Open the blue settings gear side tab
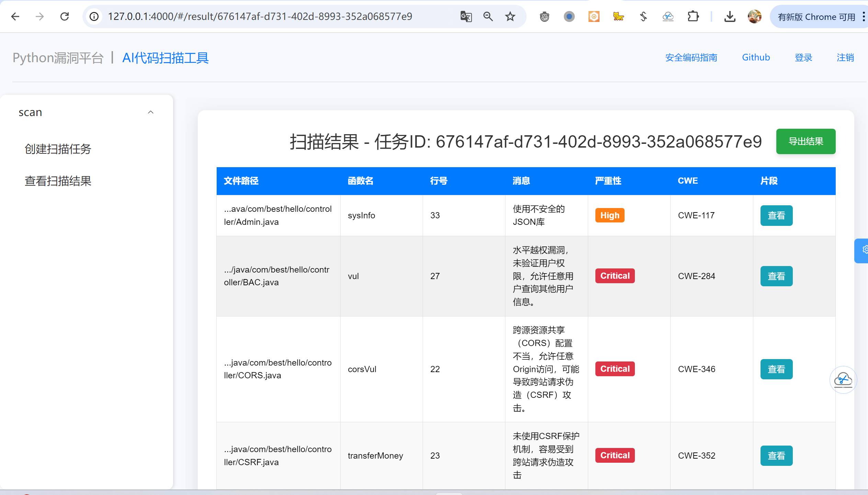Screen dimensions: 868x495 [x=863, y=250]
